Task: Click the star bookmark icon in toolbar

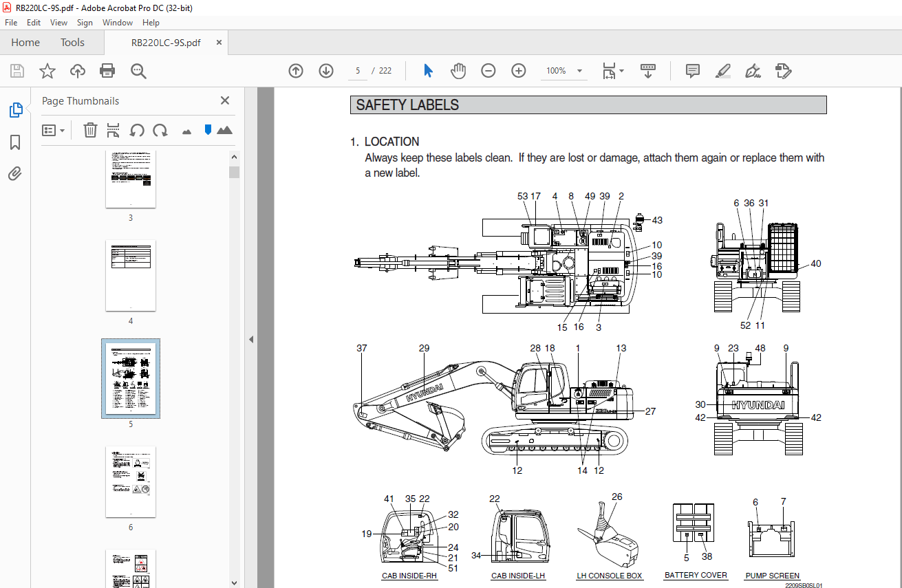Action: (x=47, y=71)
